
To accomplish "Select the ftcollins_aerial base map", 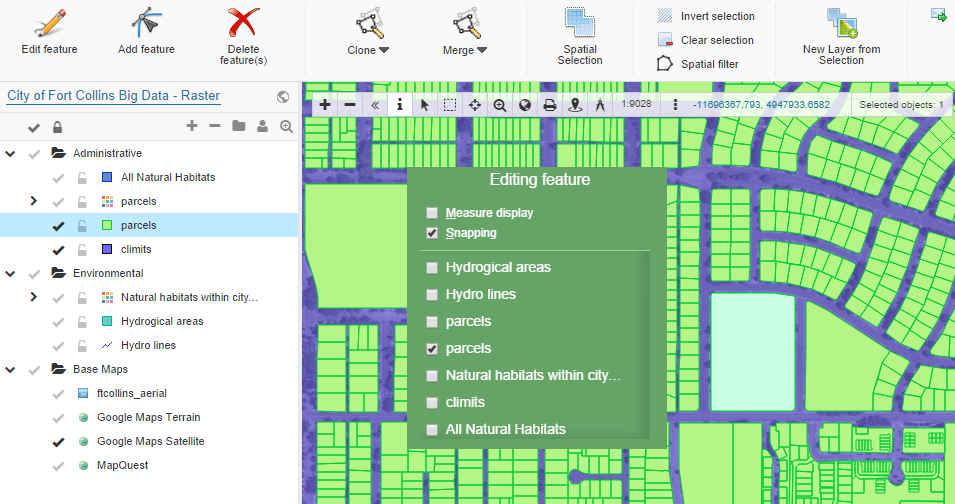I will pos(132,393).
